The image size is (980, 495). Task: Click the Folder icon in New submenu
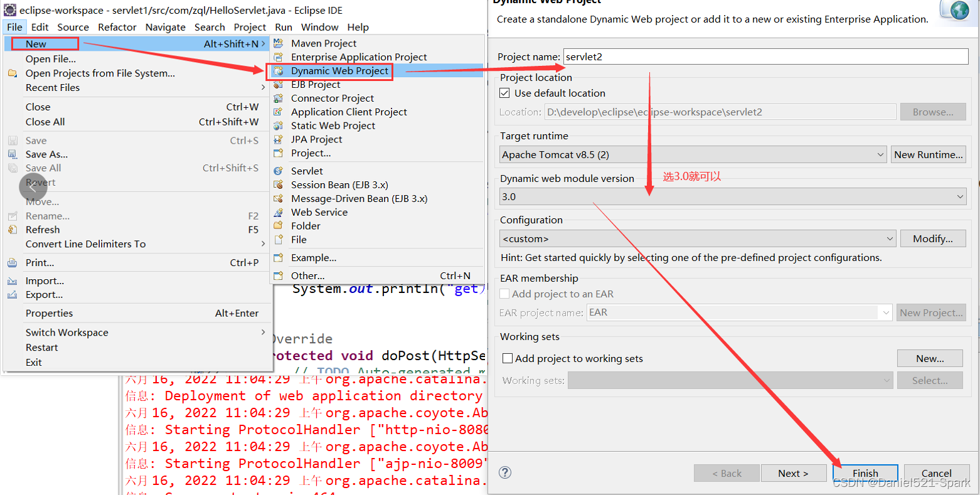279,226
